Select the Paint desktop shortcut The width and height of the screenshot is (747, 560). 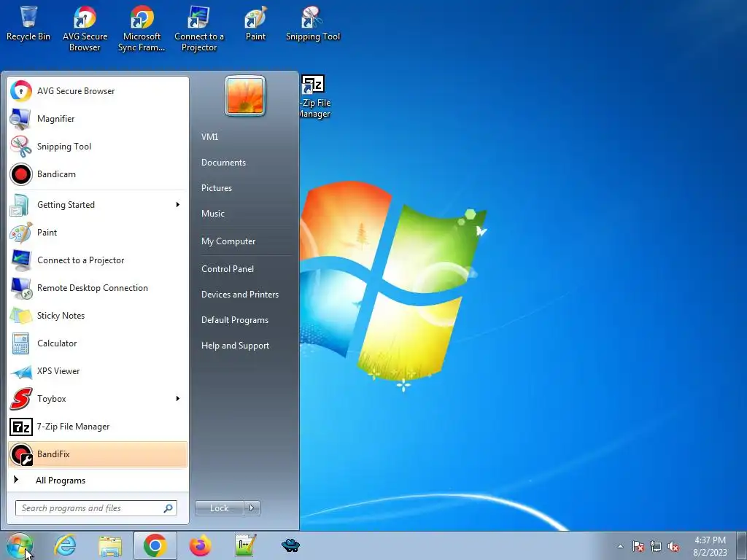point(255,24)
